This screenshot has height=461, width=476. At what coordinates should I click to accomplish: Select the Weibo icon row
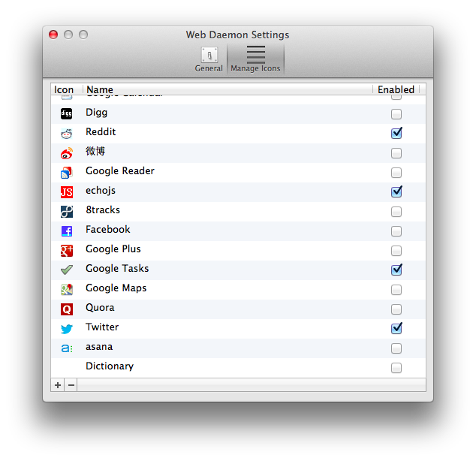(x=238, y=153)
